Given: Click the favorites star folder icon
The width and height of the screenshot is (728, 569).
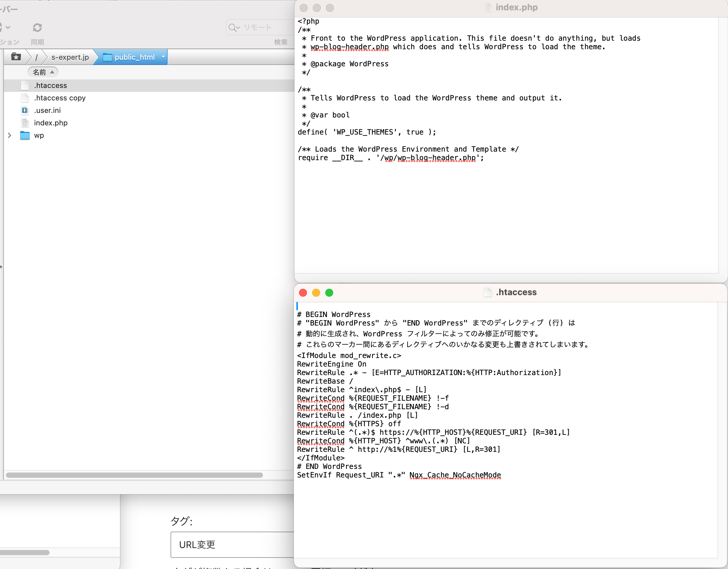Looking at the screenshot, I should 16,57.
